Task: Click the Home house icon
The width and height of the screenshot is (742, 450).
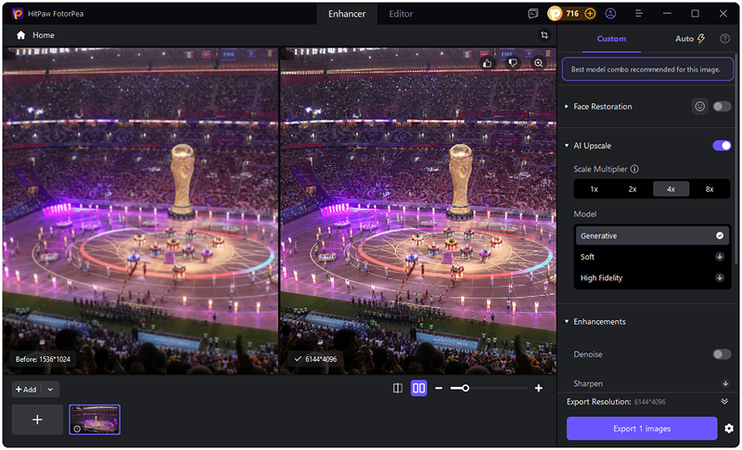Action: (21, 35)
